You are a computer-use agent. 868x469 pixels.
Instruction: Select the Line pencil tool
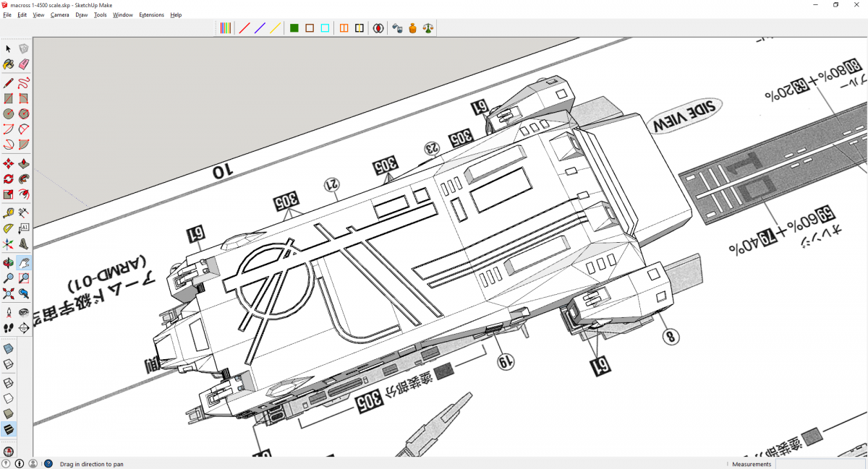[9, 82]
